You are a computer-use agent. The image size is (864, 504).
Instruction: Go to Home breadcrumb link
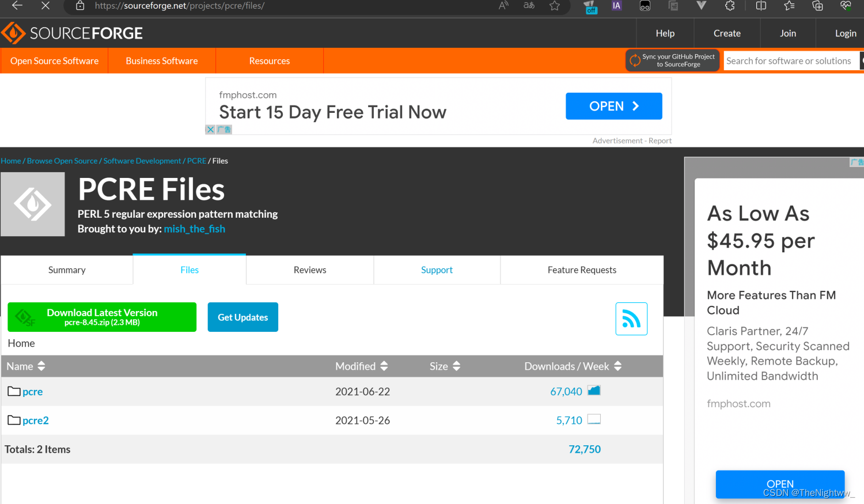(x=11, y=161)
